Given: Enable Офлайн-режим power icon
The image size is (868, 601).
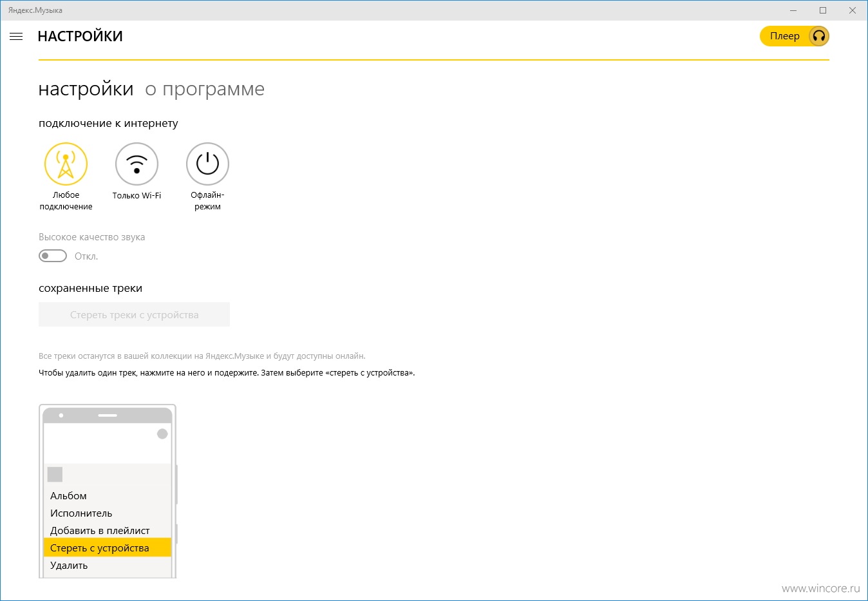Looking at the screenshot, I should 207,164.
